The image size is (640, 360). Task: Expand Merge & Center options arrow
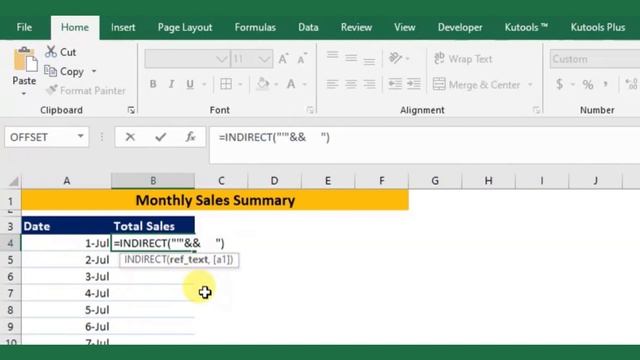530,85
